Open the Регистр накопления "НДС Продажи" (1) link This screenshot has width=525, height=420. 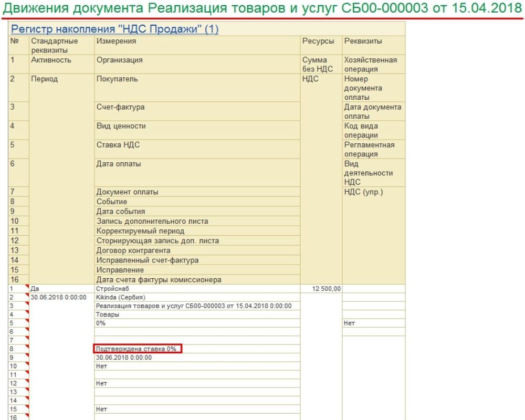(x=114, y=29)
